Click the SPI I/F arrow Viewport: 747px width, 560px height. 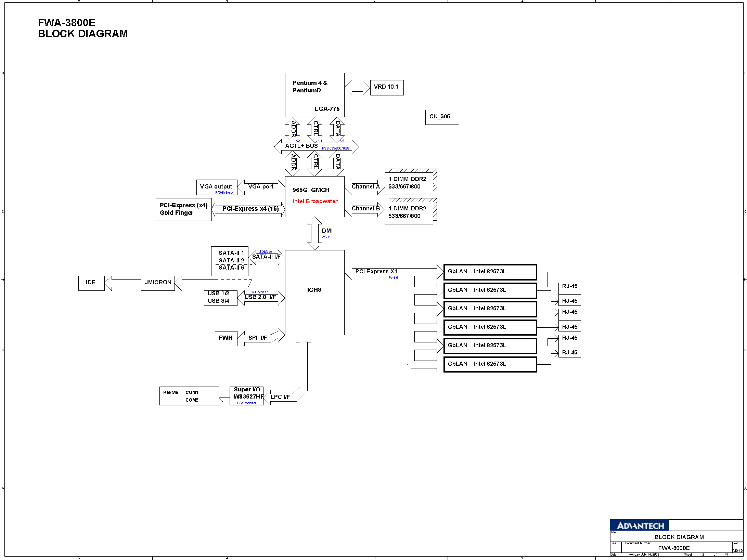pos(261,337)
